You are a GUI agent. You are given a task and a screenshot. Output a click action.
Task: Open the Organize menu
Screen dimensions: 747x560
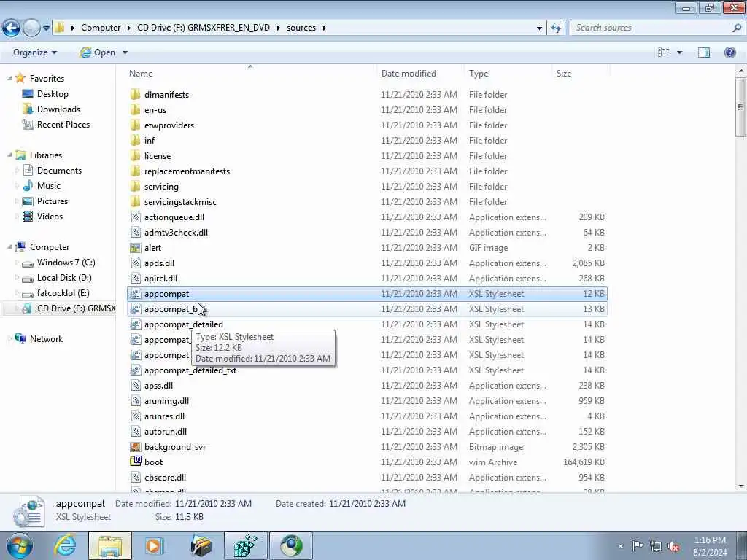(x=35, y=52)
